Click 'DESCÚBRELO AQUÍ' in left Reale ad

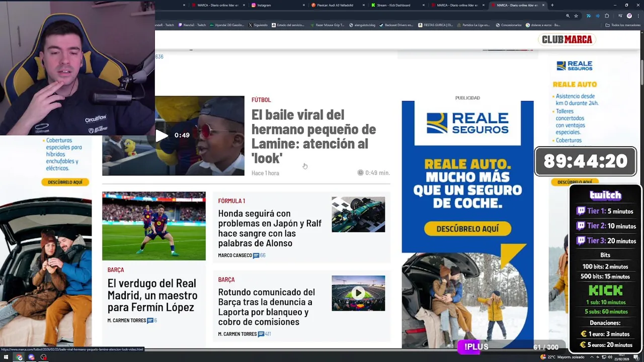65,182
